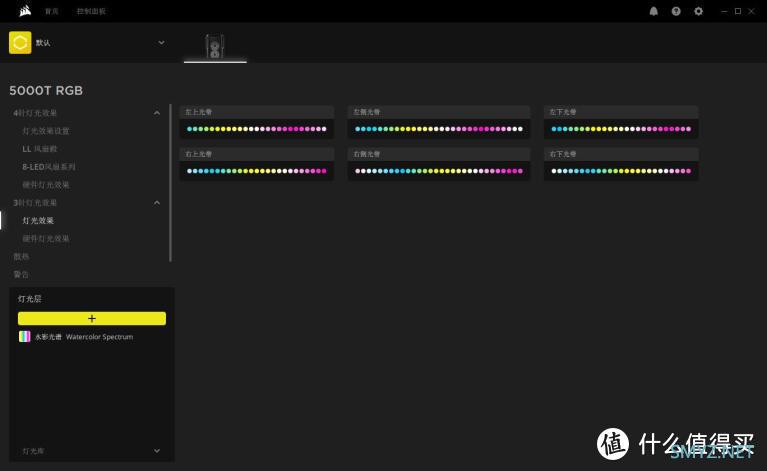The width and height of the screenshot is (767, 471).
Task: Select the 左侧光带 strip header
Action: 439,112
